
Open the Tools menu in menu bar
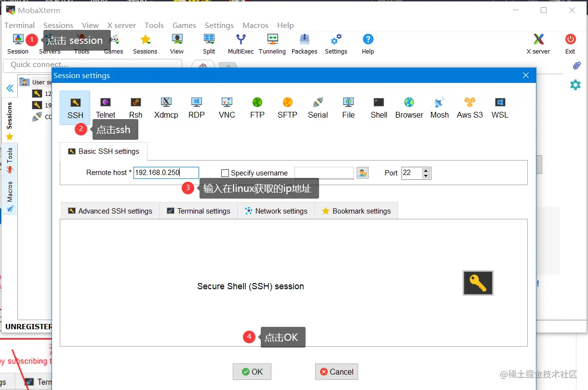click(154, 25)
